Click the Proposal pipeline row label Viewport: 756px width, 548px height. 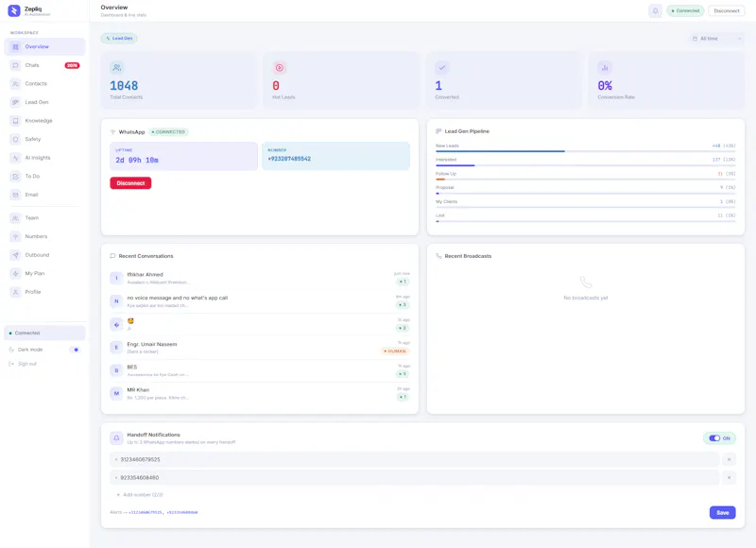point(445,187)
